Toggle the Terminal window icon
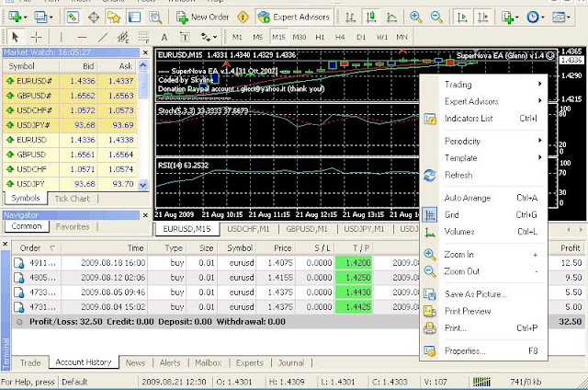Screen dimensions: 588x390 pyautogui.click(x=134, y=17)
